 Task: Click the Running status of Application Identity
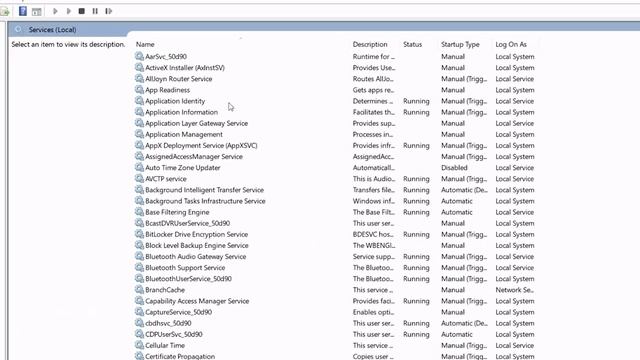(x=416, y=101)
